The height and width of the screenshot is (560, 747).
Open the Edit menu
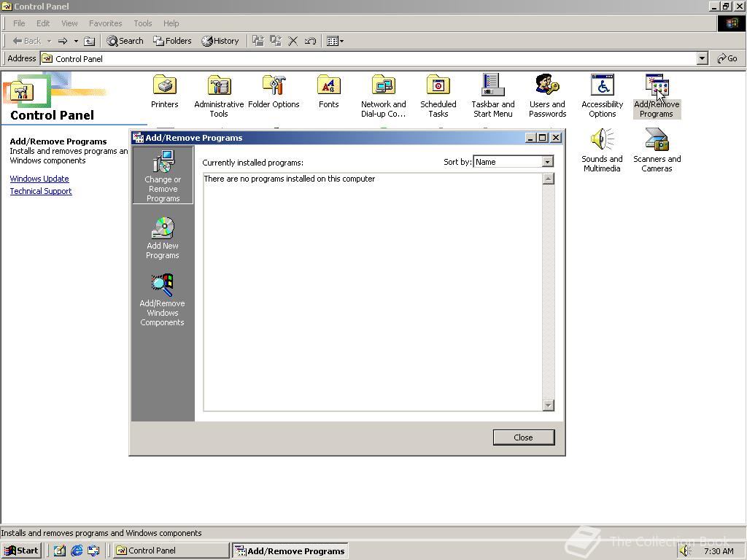43,23
